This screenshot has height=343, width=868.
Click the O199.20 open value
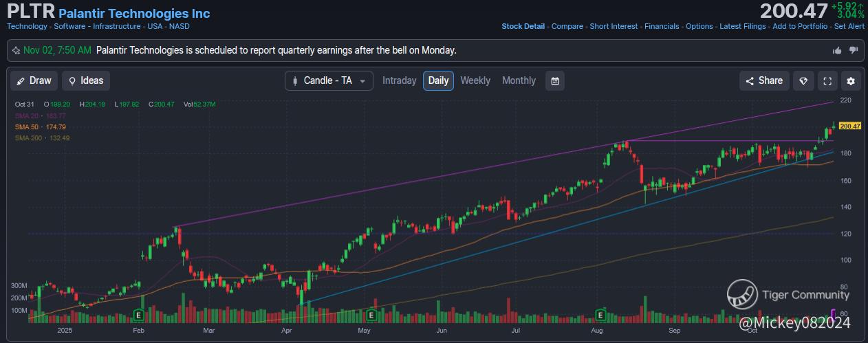point(58,104)
